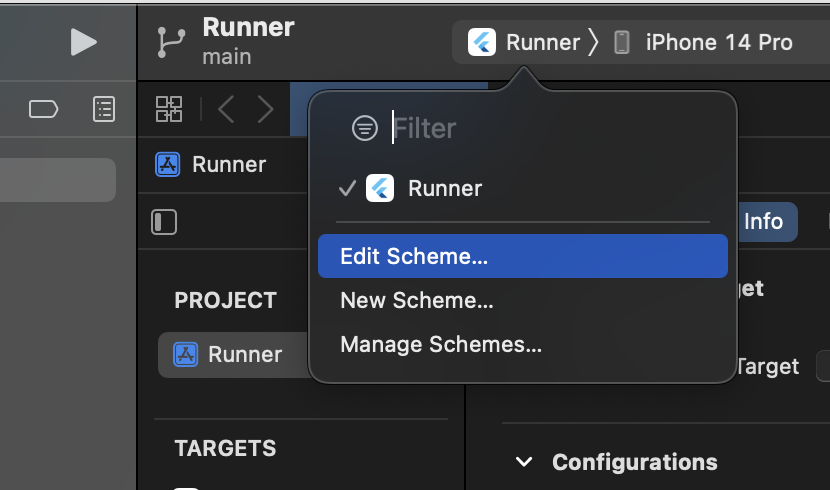Choose New Scheme… from the menu
830x490 pixels.
coord(417,300)
